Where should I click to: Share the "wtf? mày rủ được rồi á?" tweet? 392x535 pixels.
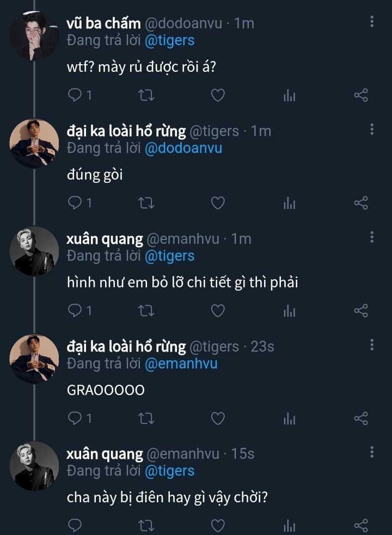362,96
